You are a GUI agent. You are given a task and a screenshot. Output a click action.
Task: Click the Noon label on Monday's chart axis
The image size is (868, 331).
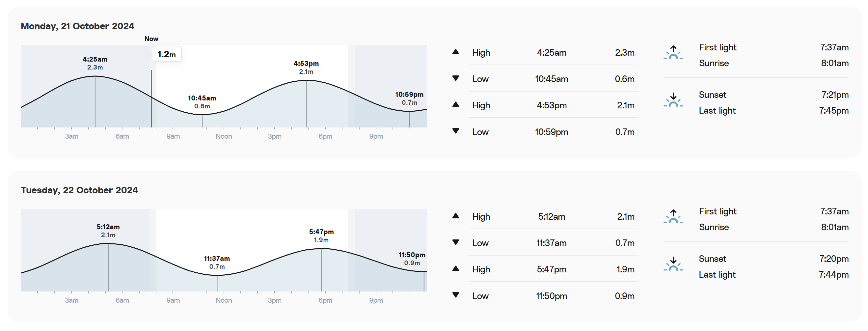tap(224, 136)
